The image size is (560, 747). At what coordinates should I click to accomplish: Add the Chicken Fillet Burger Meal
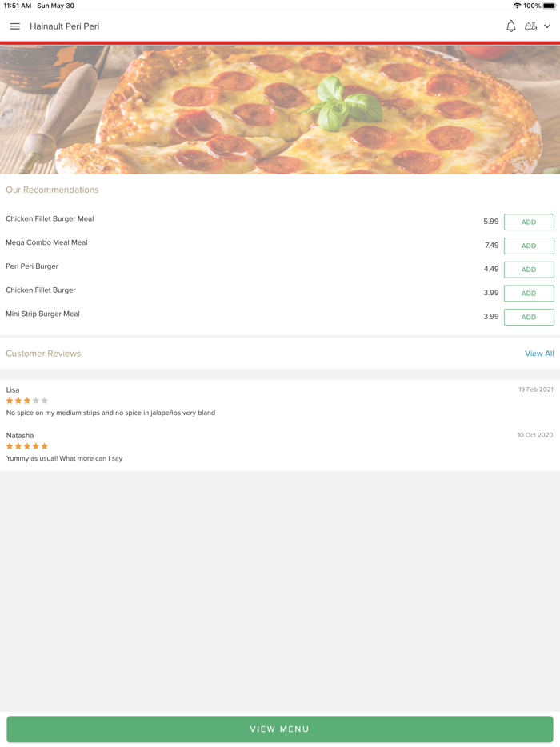[529, 222]
